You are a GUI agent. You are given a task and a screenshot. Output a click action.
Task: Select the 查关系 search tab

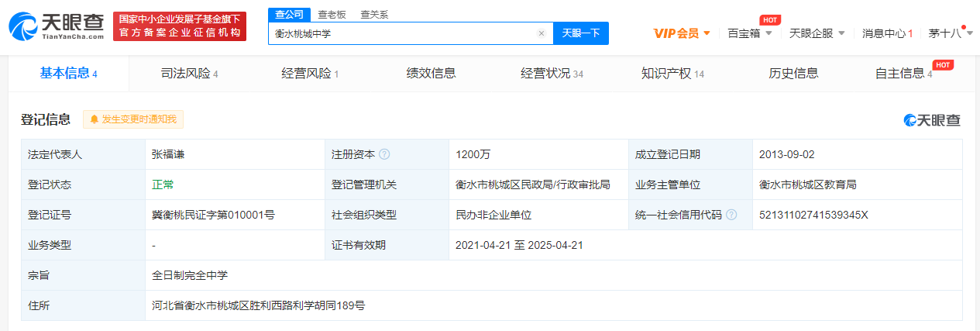click(375, 15)
